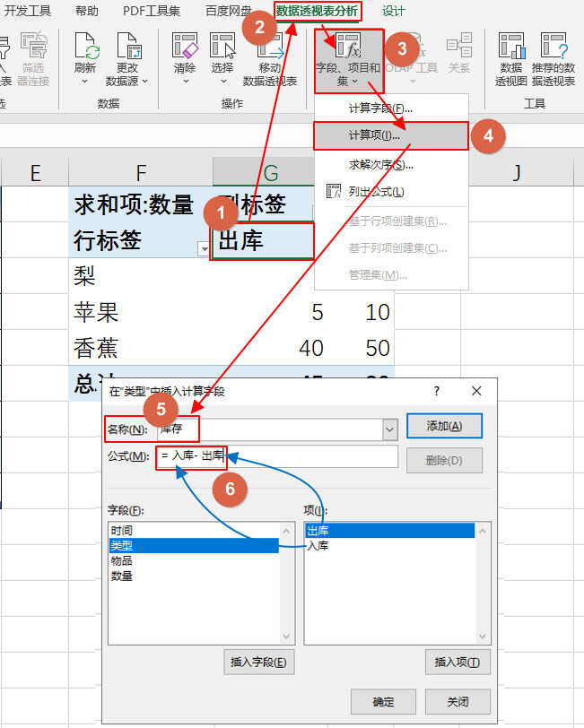Click in the Formula (公式) input field
Viewport: 584px width, 728px height.
277,456
